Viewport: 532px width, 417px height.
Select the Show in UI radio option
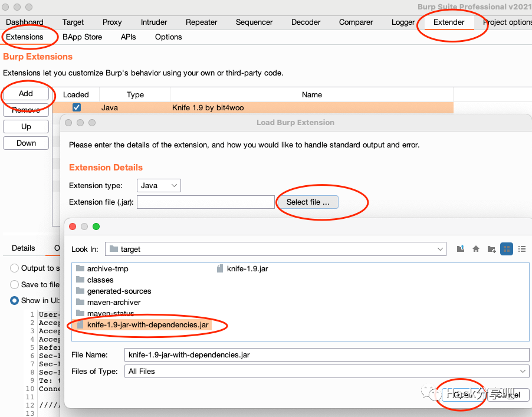pyautogui.click(x=14, y=301)
